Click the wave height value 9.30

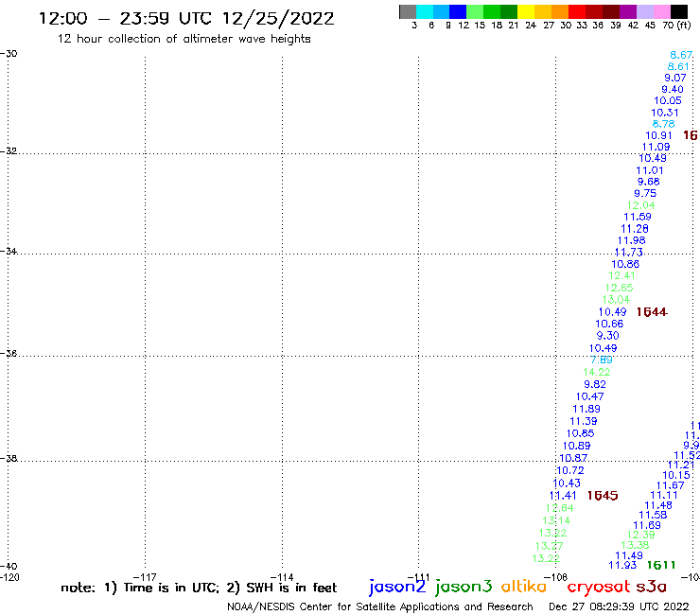(x=607, y=336)
